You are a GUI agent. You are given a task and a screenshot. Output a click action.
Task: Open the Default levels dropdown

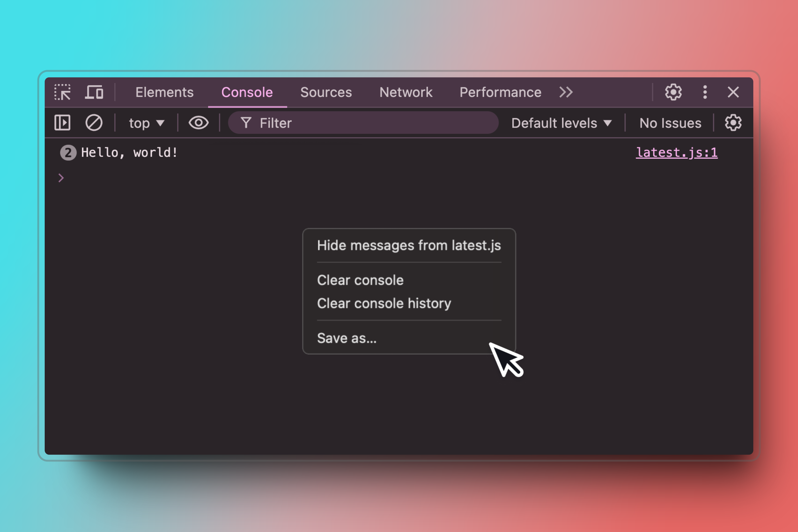(562, 123)
